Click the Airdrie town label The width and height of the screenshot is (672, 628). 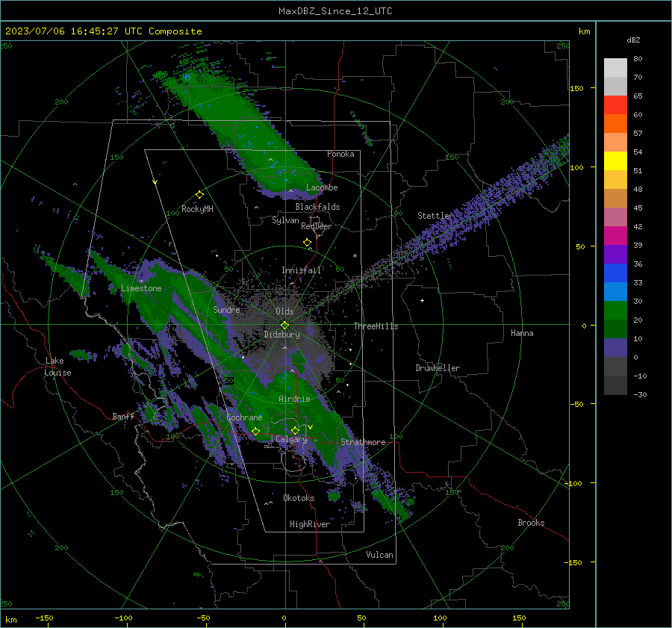pyautogui.click(x=294, y=399)
